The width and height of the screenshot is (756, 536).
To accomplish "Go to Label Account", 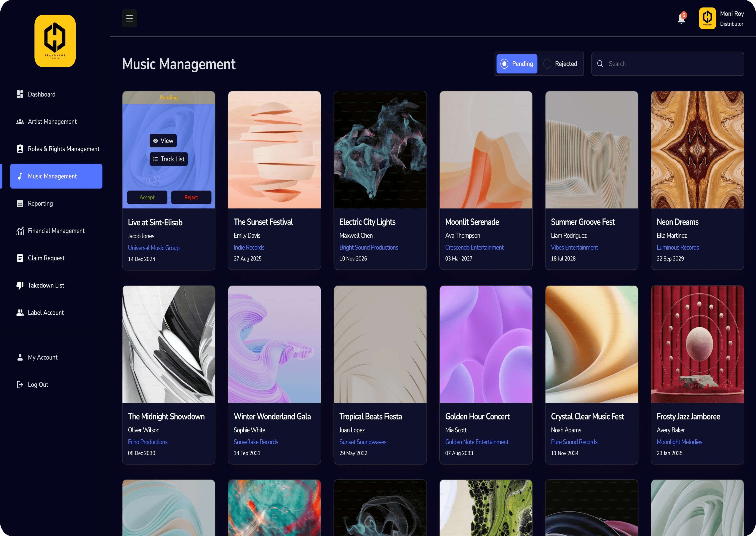I will 56,313.
